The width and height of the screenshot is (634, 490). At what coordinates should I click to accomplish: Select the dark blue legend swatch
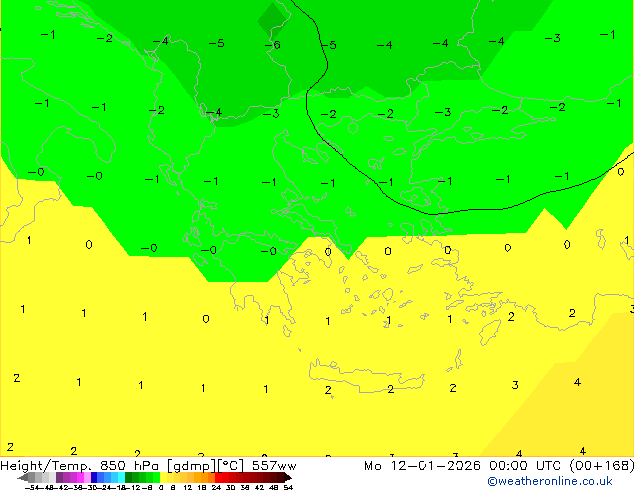click(94, 477)
